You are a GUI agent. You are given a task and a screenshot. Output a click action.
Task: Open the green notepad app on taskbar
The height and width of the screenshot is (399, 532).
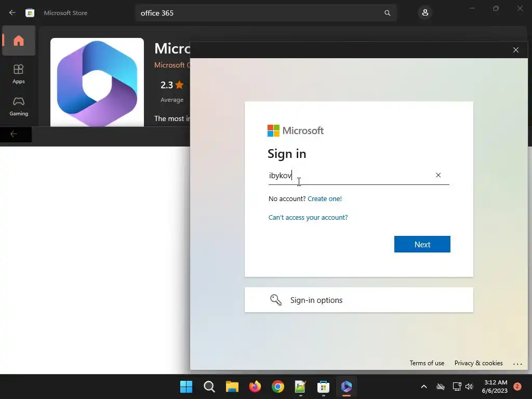(301, 387)
